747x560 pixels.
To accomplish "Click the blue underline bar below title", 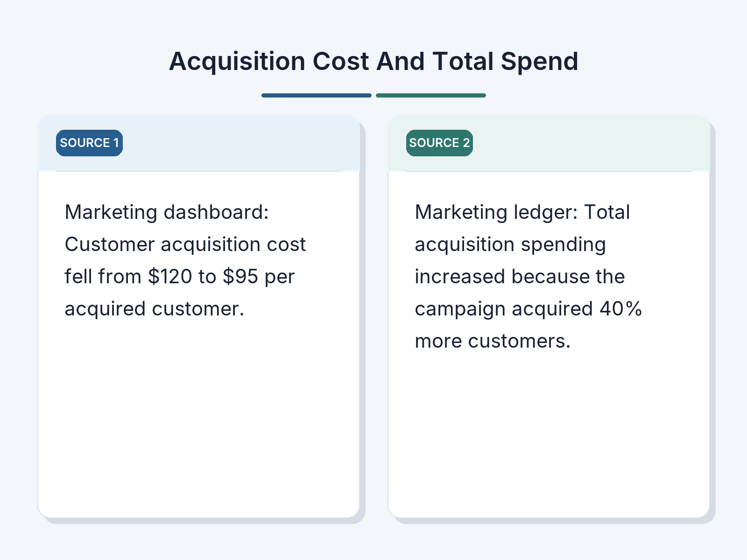I will point(317,95).
